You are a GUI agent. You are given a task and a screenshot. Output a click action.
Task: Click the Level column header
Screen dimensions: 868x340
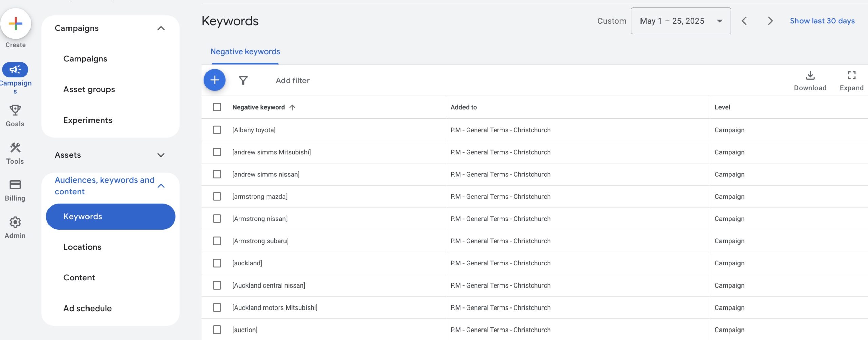click(722, 107)
